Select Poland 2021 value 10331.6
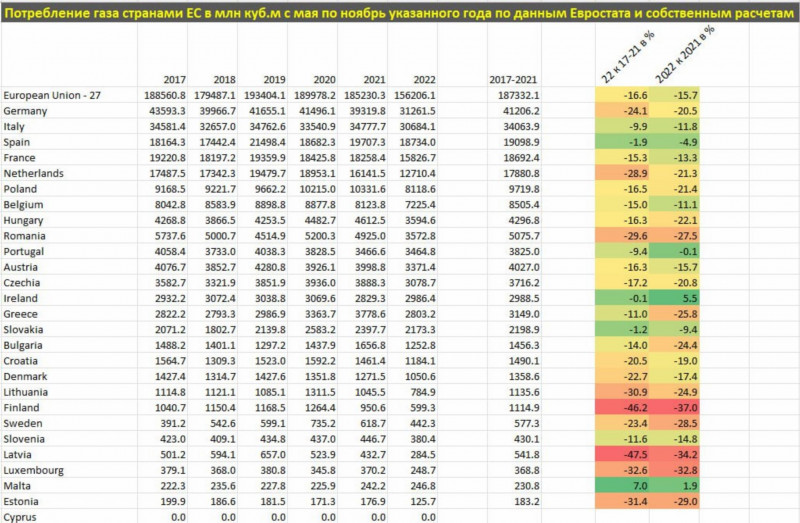Image resolution: width=800 pixels, height=523 pixels. point(367,189)
